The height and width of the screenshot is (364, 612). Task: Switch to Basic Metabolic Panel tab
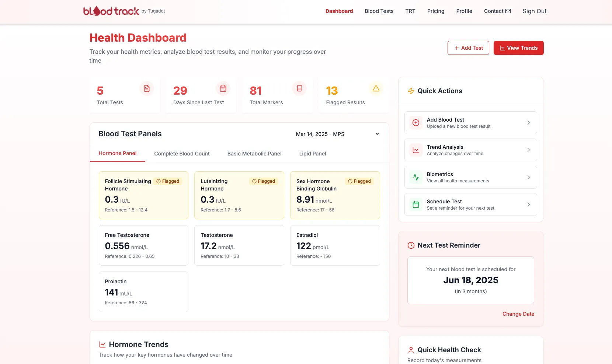pyautogui.click(x=254, y=154)
